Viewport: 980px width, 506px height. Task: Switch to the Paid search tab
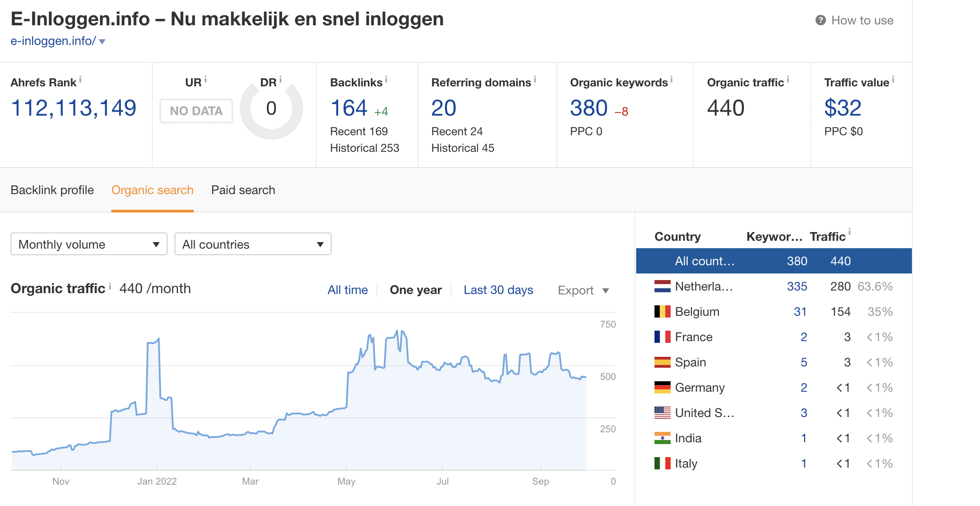pos(243,190)
